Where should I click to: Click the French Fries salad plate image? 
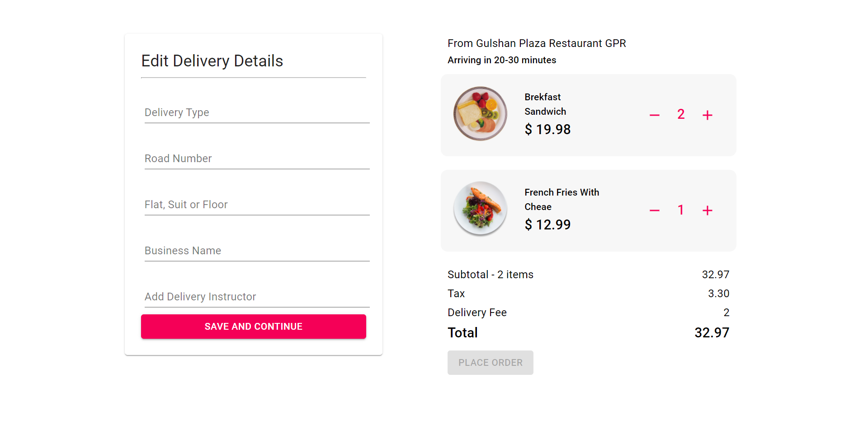(x=480, y=209)
